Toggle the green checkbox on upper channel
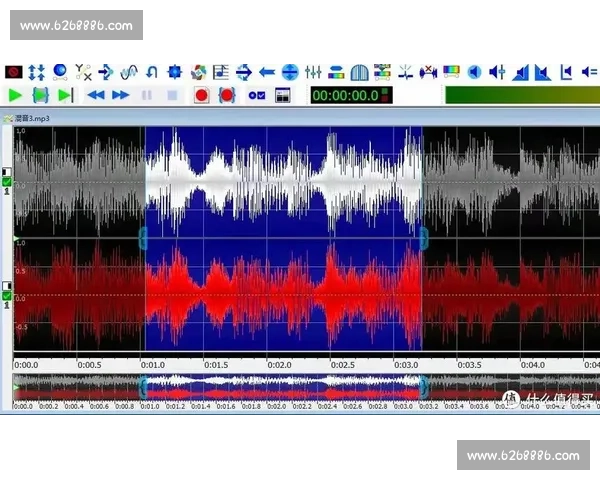 pos(7,182)
